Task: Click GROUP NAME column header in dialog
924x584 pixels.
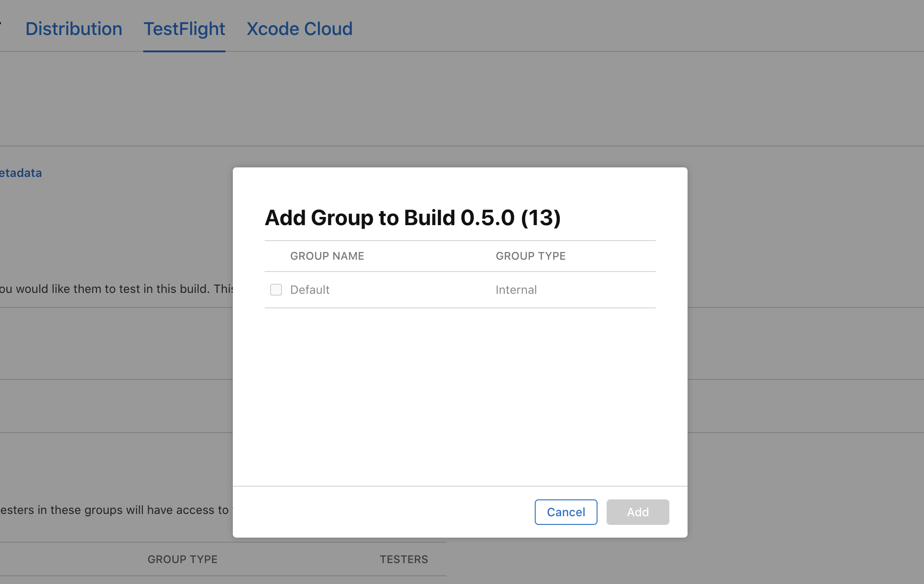Action: [327, 256]
